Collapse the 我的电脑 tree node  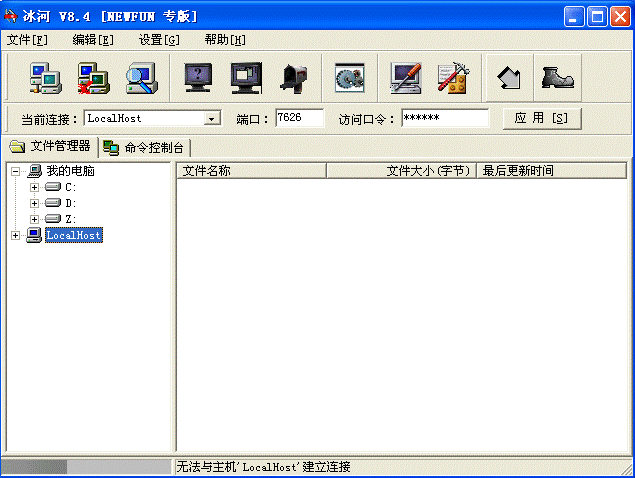15,171
